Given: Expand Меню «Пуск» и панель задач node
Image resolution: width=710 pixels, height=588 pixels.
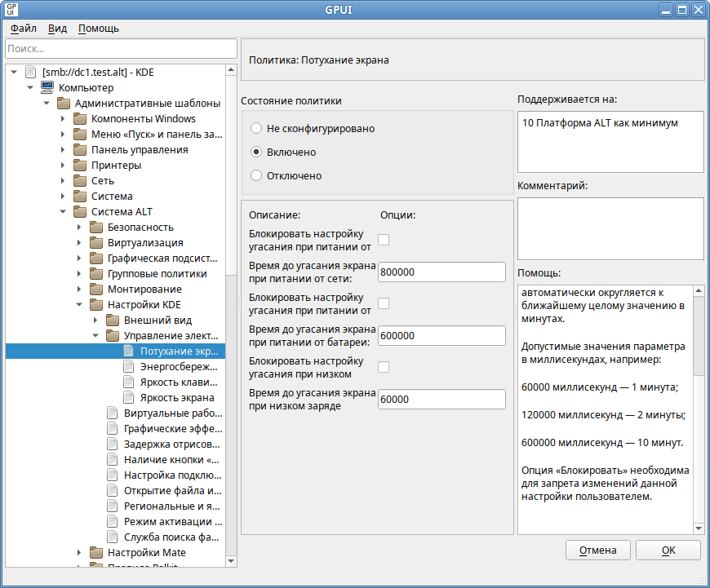Looking at the screenshot, I should pos(63,134).
